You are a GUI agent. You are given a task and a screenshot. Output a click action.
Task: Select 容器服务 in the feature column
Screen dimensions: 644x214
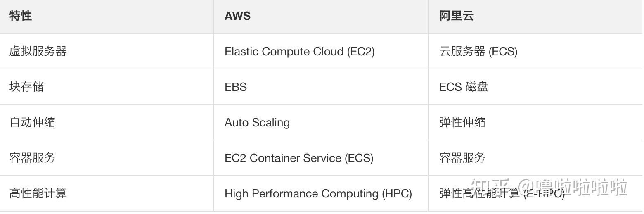coord(32,158)
